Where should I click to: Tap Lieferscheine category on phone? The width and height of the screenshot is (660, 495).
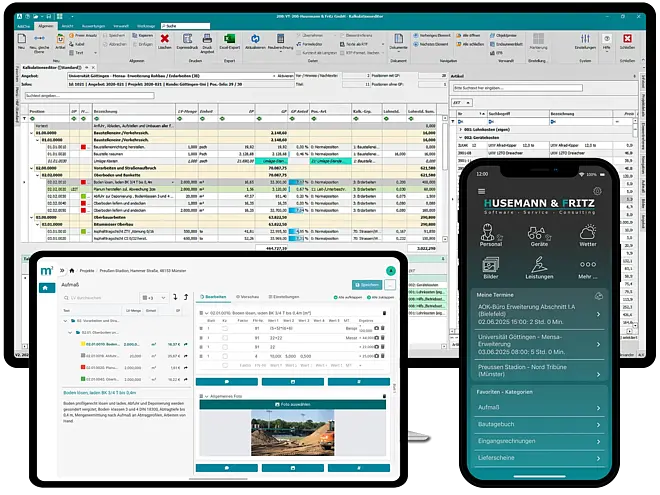coord(540,458)
